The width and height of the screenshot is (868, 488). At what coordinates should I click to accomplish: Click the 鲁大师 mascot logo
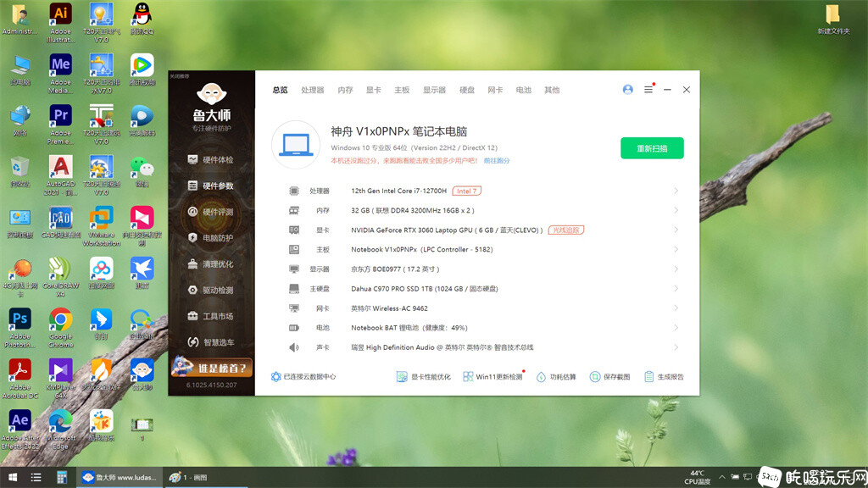click(211, 95)
